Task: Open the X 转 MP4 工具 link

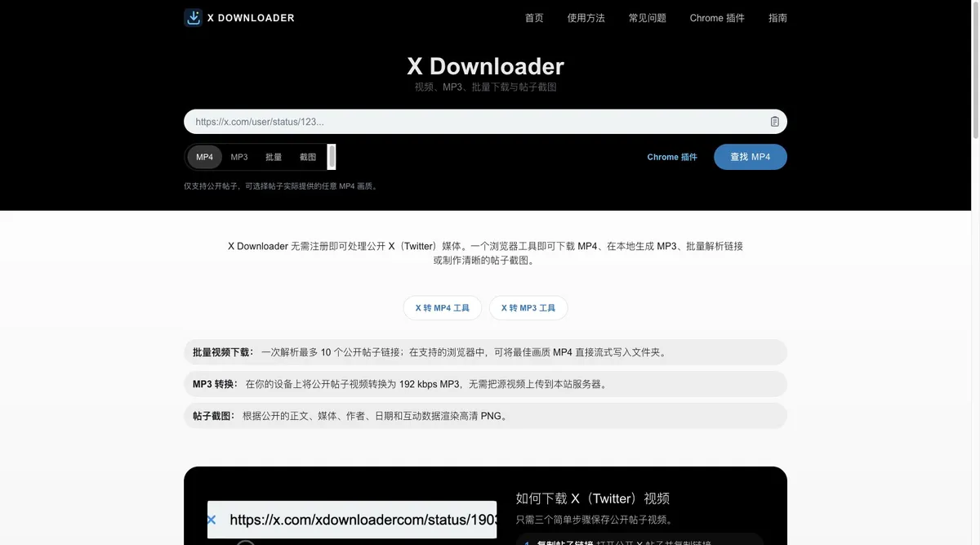Action: click(443, 308)
